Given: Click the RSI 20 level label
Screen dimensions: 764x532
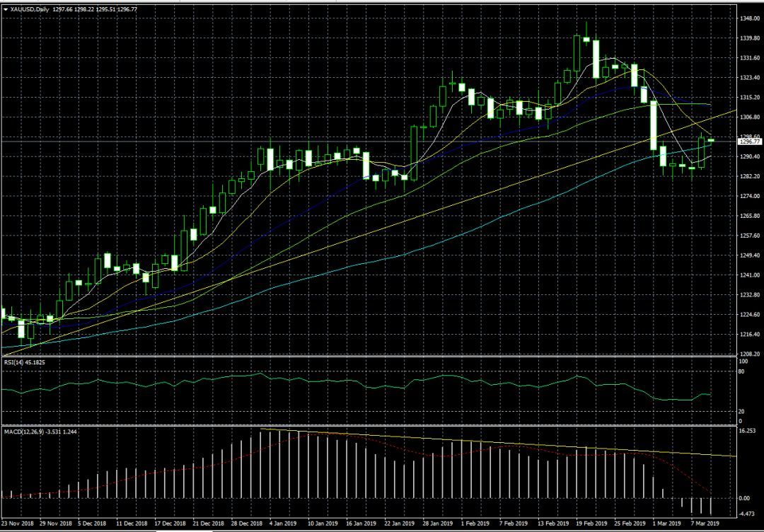Looking at the screenshot, I should point(742,411).
